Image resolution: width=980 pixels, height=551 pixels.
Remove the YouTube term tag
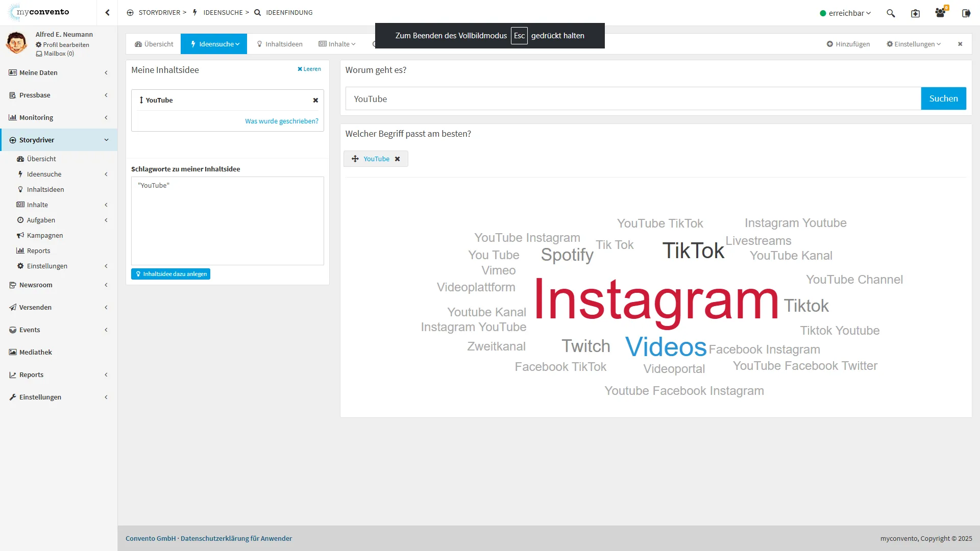398,159
